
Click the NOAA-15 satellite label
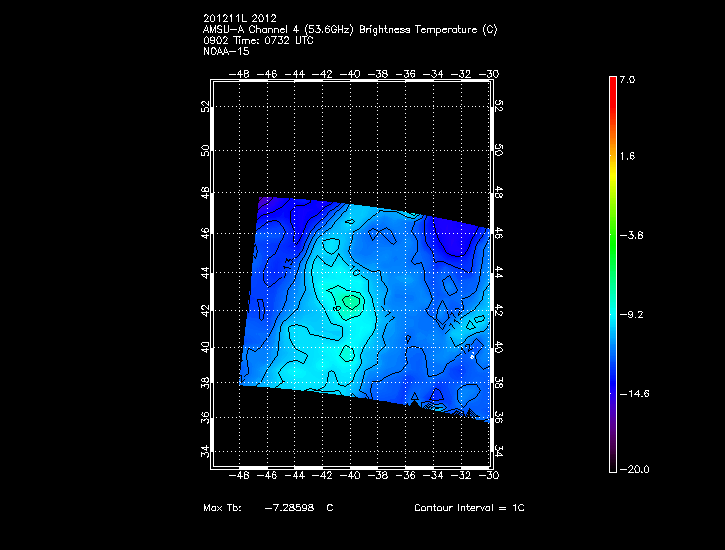click(x=226, y=51)
